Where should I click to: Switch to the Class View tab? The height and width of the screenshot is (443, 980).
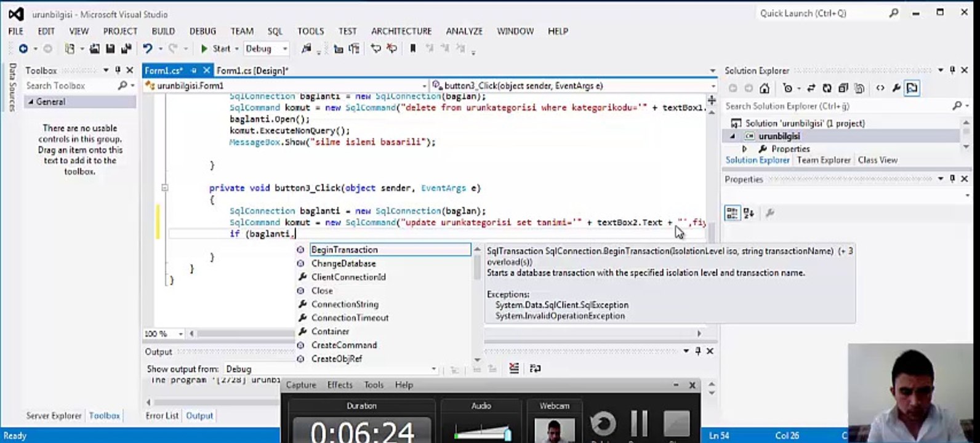click(878, 160)
